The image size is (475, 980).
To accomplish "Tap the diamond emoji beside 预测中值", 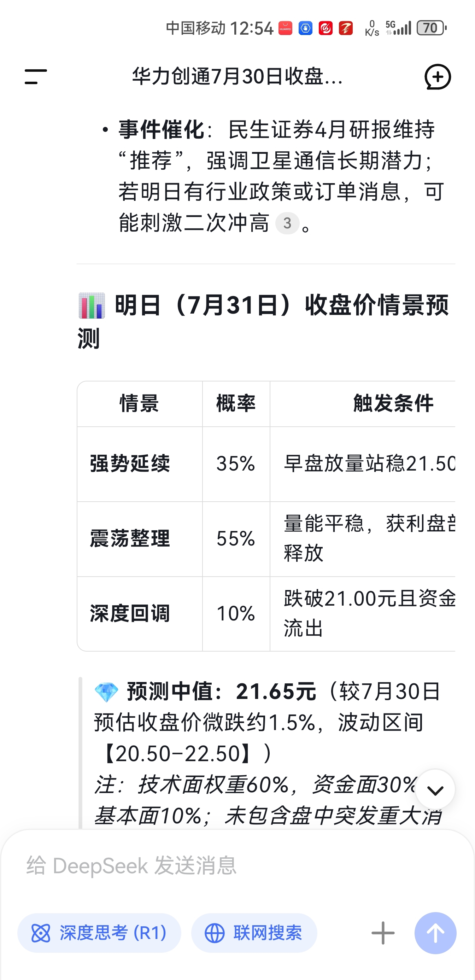I will [x=106, y=692].
